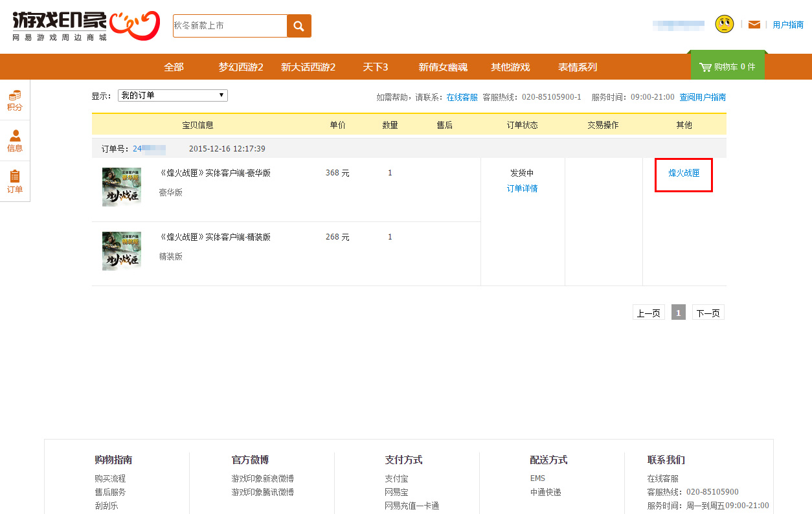This screenshot has width=812, height=514.
Task: Click the hotline number 020-85105900-1
Action: pos(550,97)
